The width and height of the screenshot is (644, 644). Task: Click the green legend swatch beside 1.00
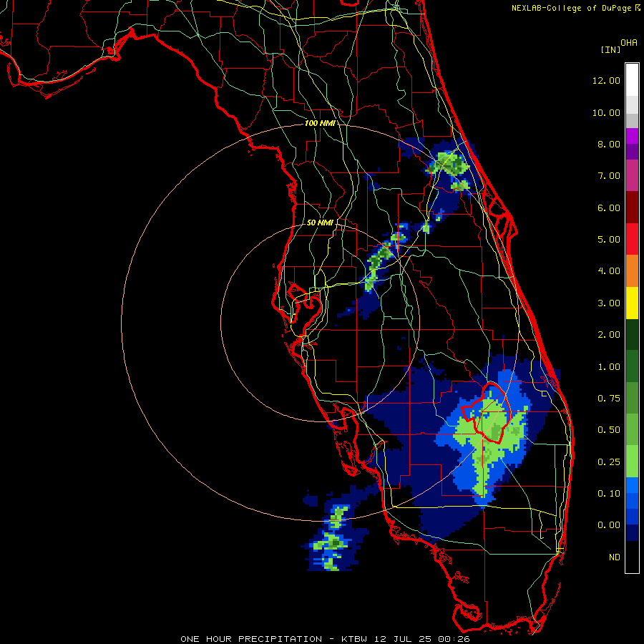pyautogui.click(x=632, y=366)
